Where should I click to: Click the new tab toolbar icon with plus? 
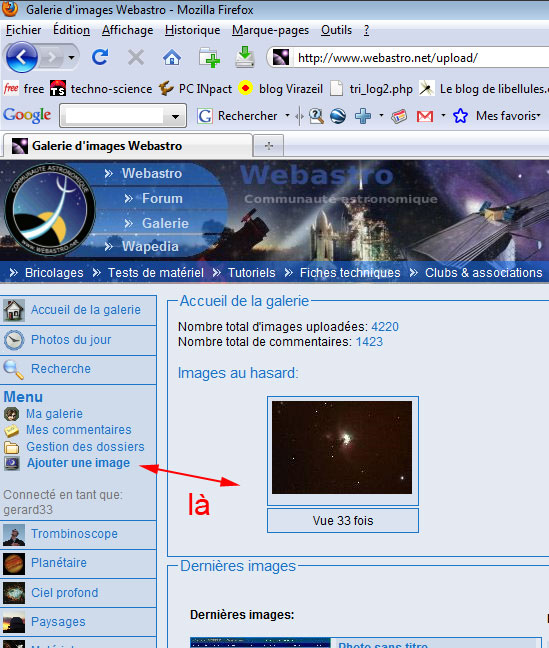pyautogui.click(x=209, y=57)
